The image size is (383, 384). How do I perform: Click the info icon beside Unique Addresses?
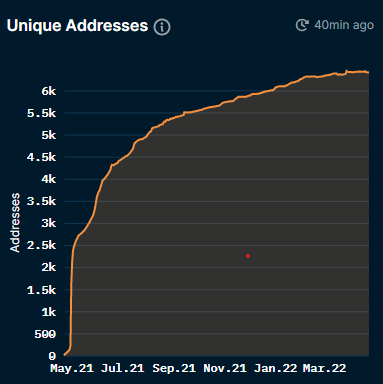[x=162, y=27]
